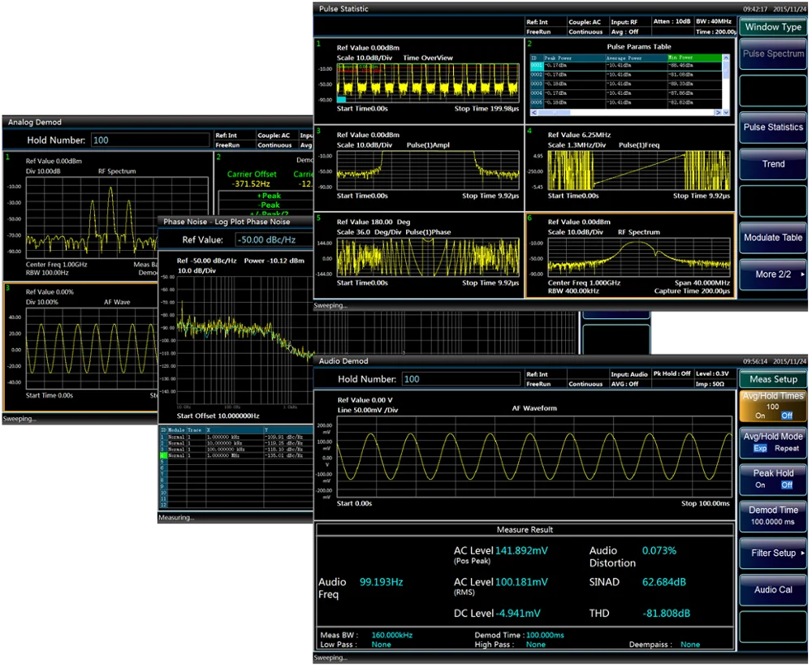The height and width of the screenshot is (668, 812).
Task: Select row 0001 in Pulse Params Table
Action: [536, 66]
